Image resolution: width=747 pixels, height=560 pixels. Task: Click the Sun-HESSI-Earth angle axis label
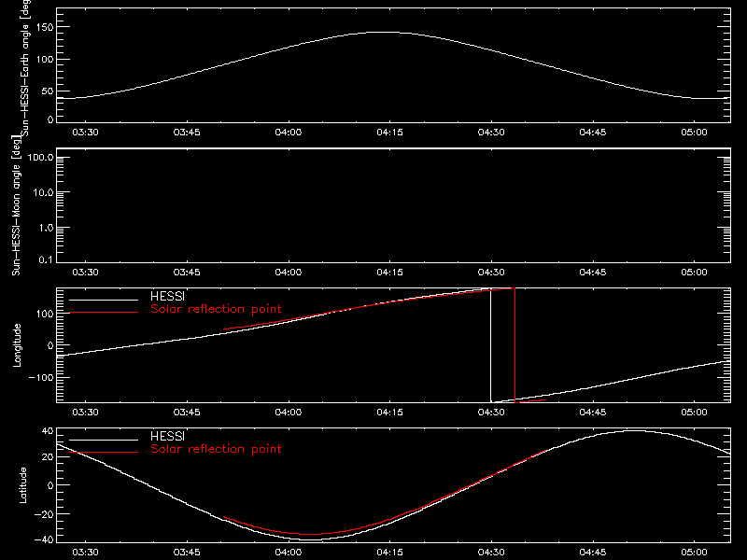tap(25, 68)
